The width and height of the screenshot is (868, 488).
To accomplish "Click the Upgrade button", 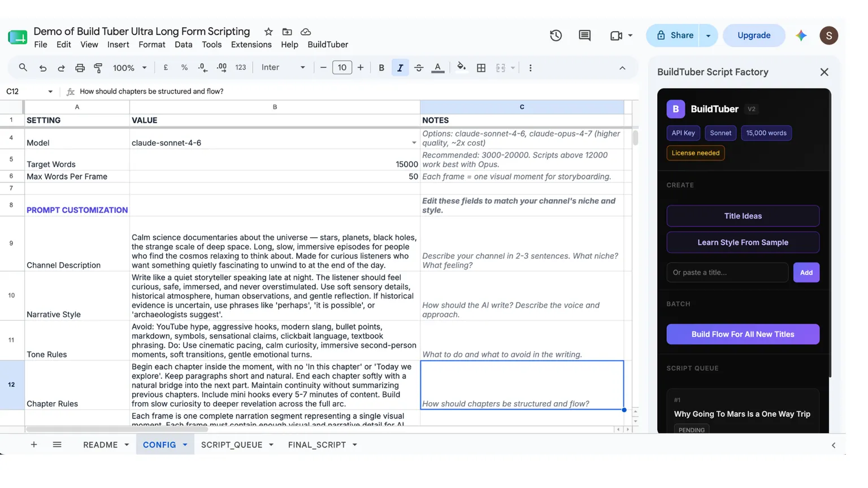I will click(754, 36).
